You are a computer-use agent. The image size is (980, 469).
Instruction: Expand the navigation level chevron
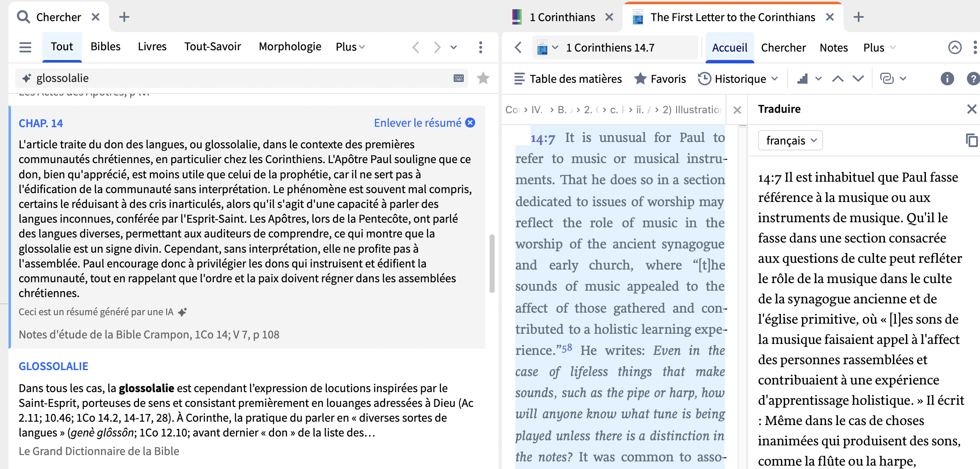coord(818,79)
